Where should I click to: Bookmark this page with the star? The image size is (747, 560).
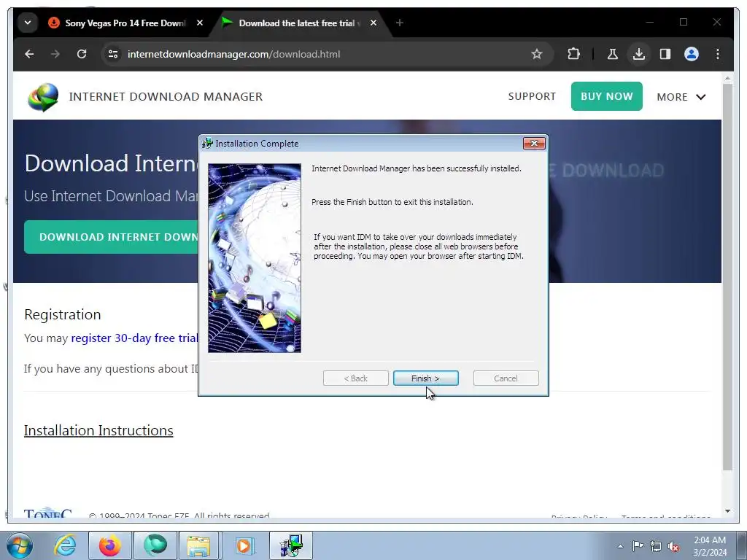536,54
